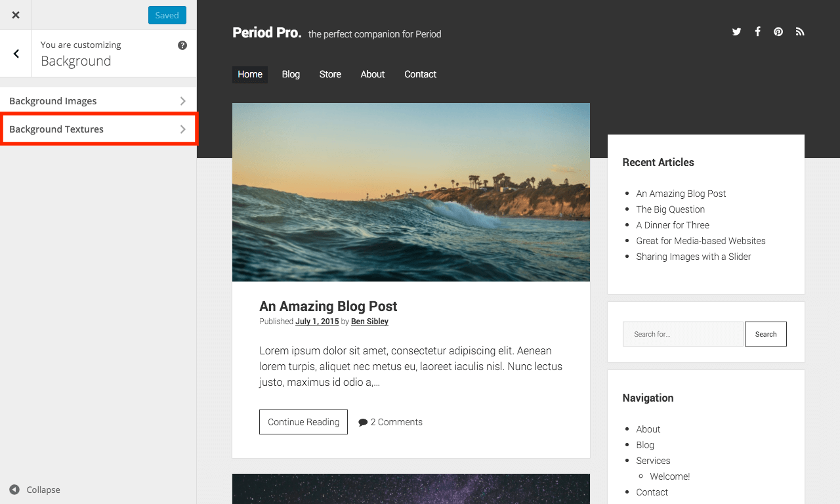Click into the Search for input field
The image size is (840, 504).
[682, 334]
